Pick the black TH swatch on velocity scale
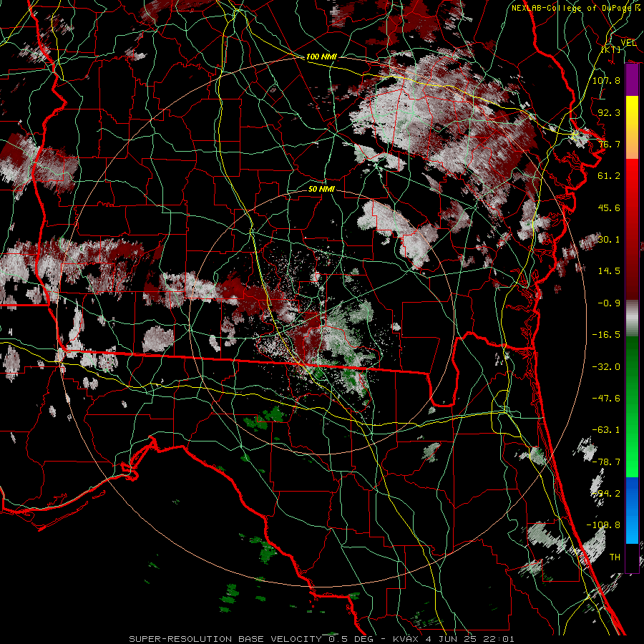The image size is (644, 644). pos(632,557)
